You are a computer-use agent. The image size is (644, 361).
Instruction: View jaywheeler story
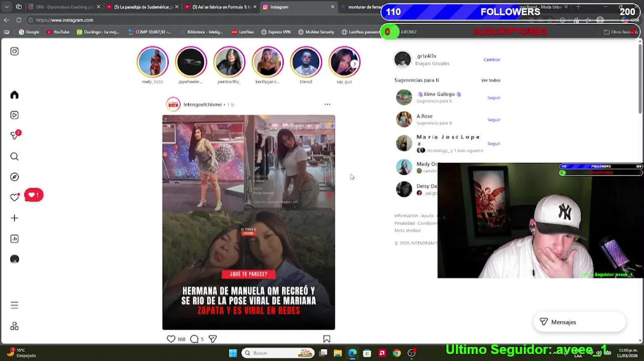point(191,62)
